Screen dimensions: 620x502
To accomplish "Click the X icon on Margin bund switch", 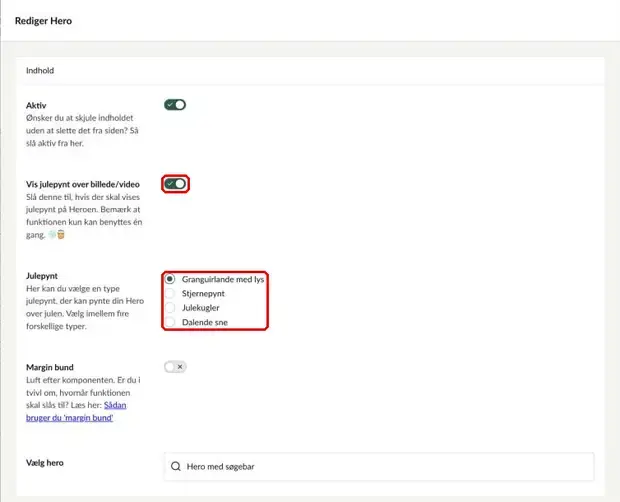I will 180,367.
